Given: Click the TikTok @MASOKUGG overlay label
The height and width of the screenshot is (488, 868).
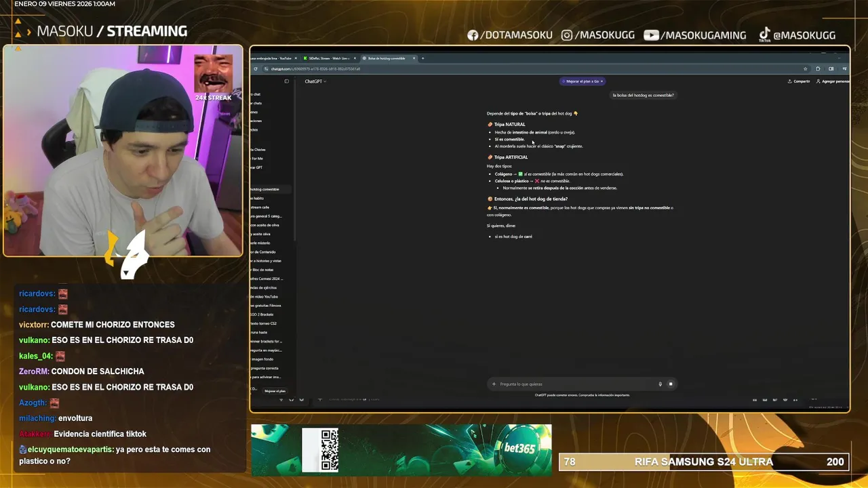Looking at the screenshot, I should click(797, 35).
